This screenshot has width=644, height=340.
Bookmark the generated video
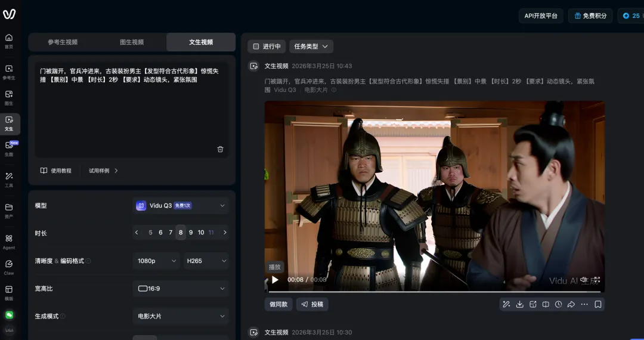click(598, 304)
